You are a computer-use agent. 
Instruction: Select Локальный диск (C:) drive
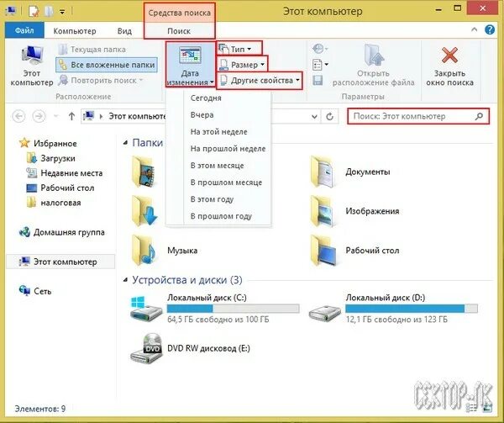point(214,308)
